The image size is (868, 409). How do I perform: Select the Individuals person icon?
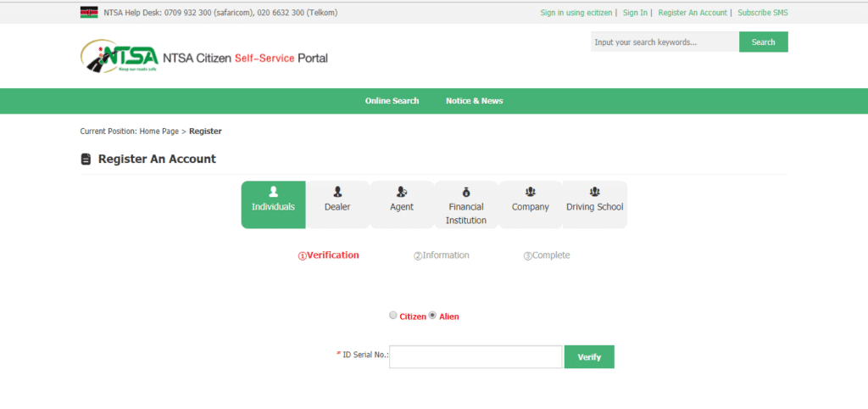[x=273, y=192]
